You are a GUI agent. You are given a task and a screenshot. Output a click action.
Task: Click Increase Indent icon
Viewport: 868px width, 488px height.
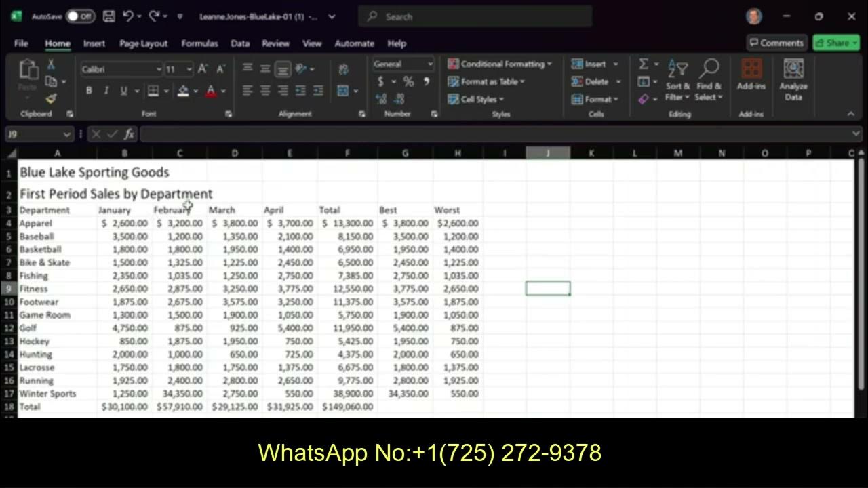coord(318,90)
